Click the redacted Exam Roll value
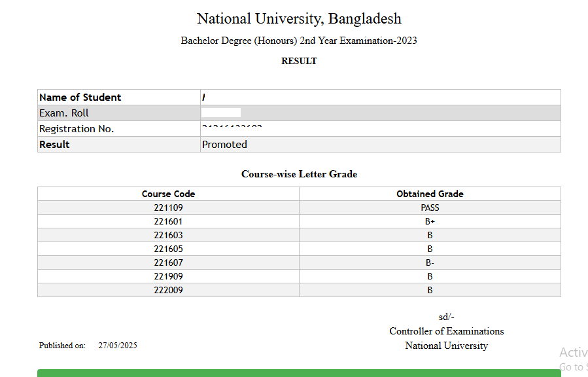The width and height of the screenshot is (588, 377). pos(221,113)
